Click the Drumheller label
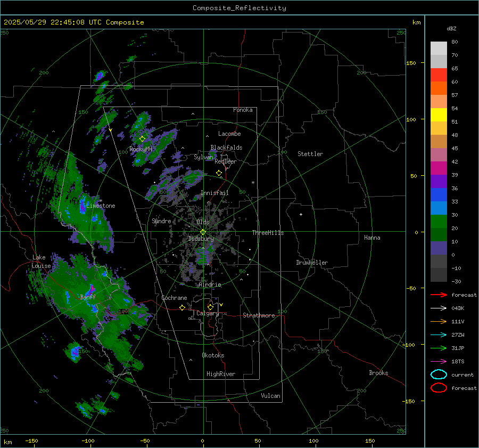 click(x=312, y=263)
